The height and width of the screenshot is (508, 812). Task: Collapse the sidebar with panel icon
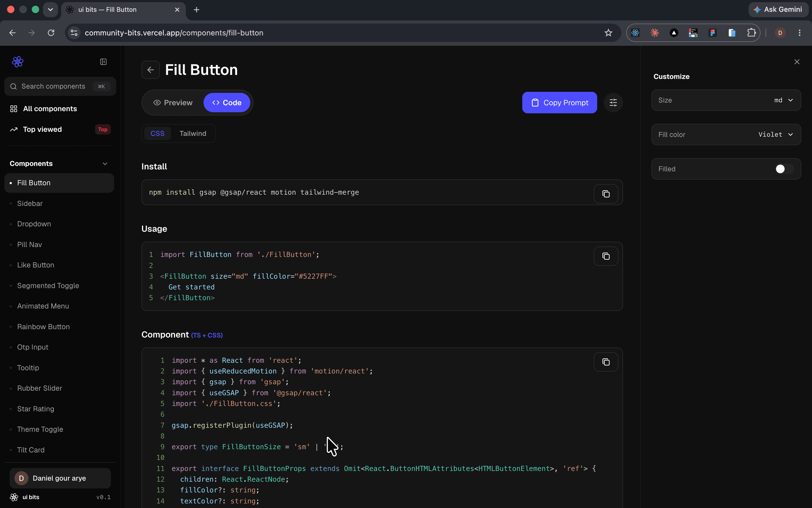pos(103,62)
